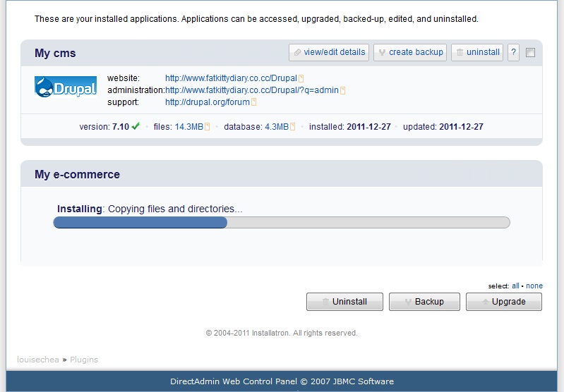Click the uninstall button in My cms header
The width and height of the screenshot is (564, 392).
(477, 52)
